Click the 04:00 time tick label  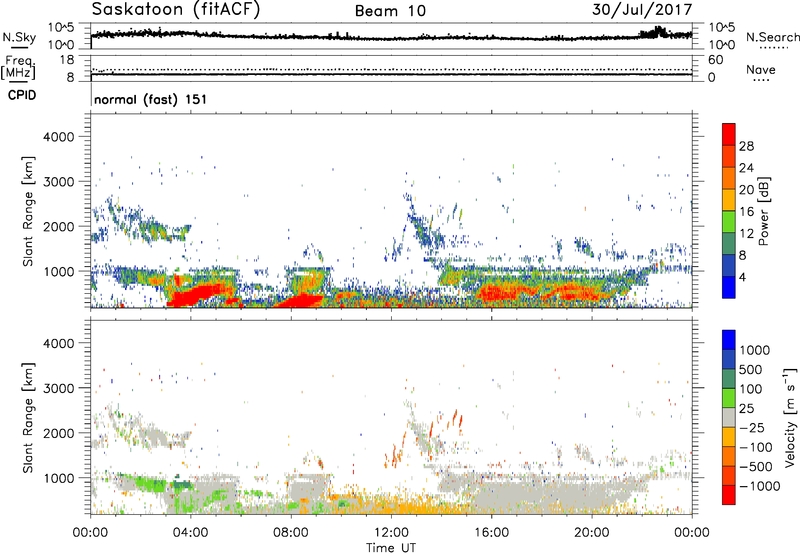(x=190, y=533)
